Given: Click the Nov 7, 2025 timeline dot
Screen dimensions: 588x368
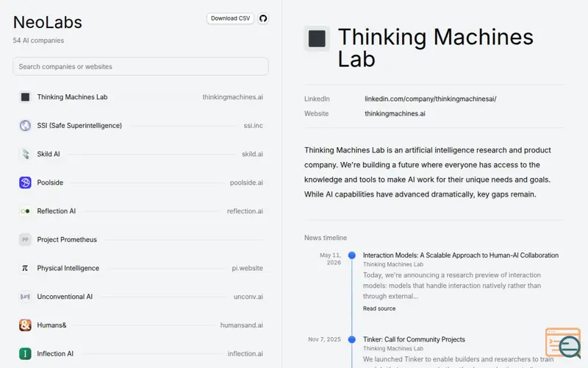Looking at the screenshot, I should tap(352, 339).
